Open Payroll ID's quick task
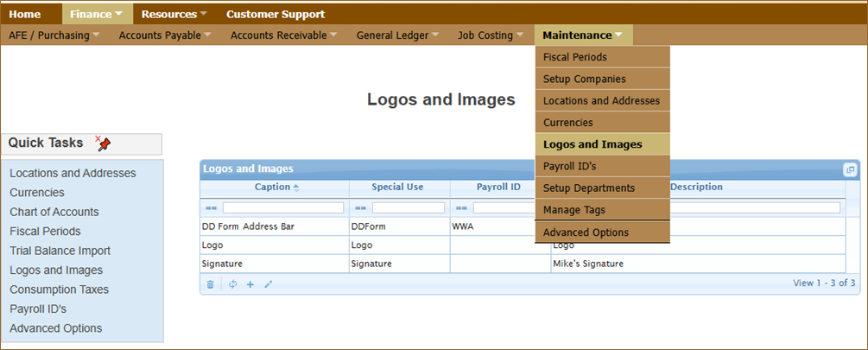 click(38, 309)
